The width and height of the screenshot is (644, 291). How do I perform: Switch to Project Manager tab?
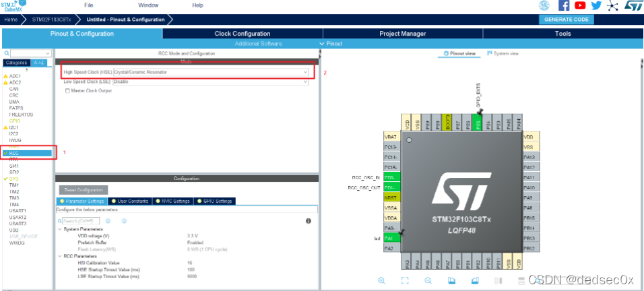[x=403, y=34]
